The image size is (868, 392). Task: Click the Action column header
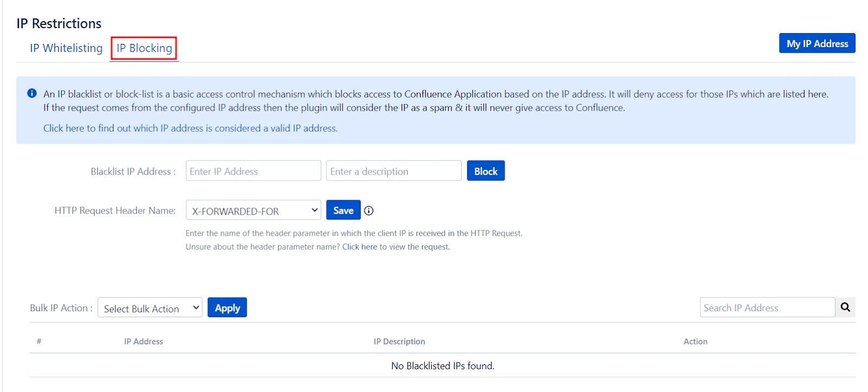[x=695, y=342]
